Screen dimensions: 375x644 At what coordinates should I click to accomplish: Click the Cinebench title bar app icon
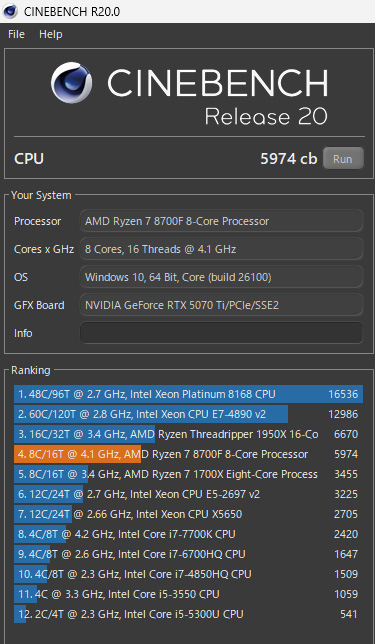tap(10, 11)
